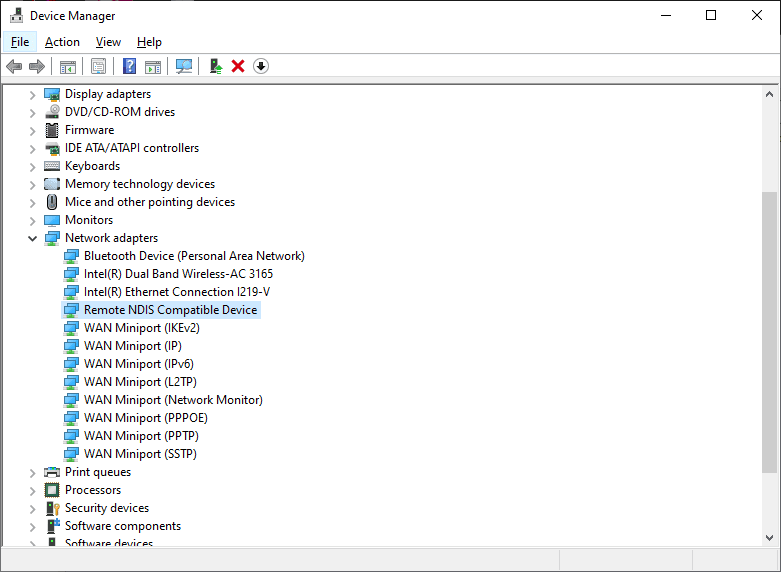781x572 pixels.
Task: Show/hide console tree toolbar icon
Action: point(68,66)
